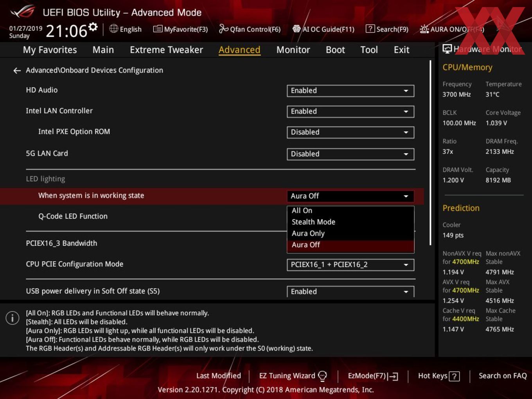This screenshot has height=399, width=532.
Task: Choose Aura Only option
Action: pyautogui.click(x=350, y=234)
